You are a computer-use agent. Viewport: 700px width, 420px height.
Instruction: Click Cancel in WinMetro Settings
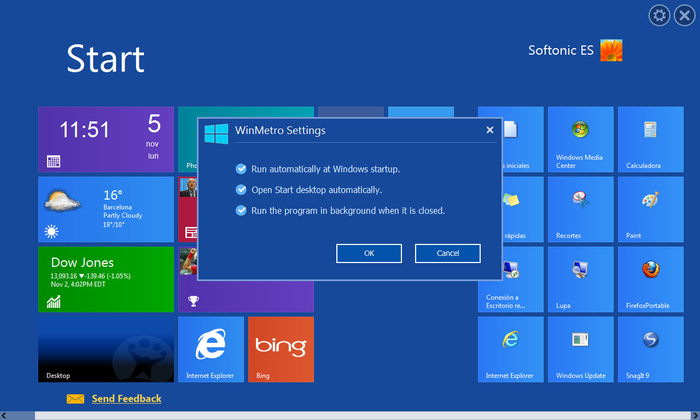point(448,254)
